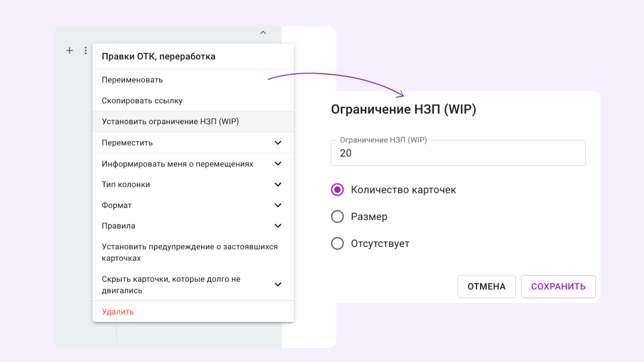The image size is (644, 362).
Task: Click ОТМЕНА to cancel
Action: coord(486,286)
